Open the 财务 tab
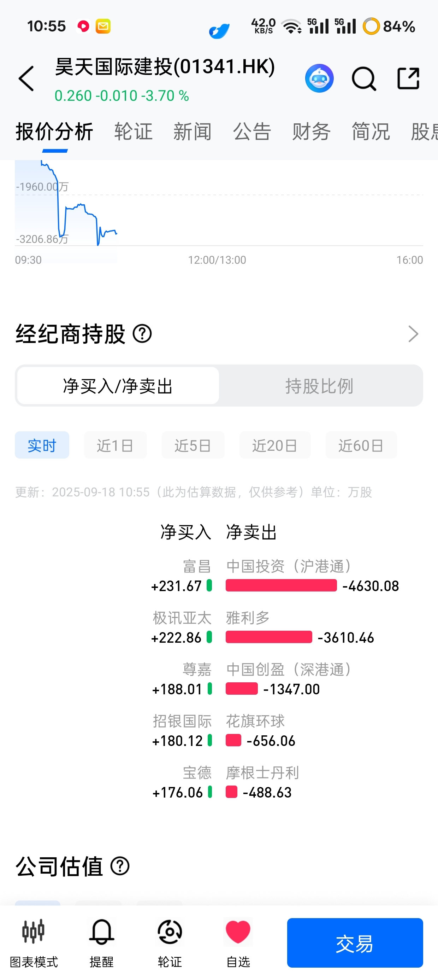The image size is (438, 980). pos(311,132)
